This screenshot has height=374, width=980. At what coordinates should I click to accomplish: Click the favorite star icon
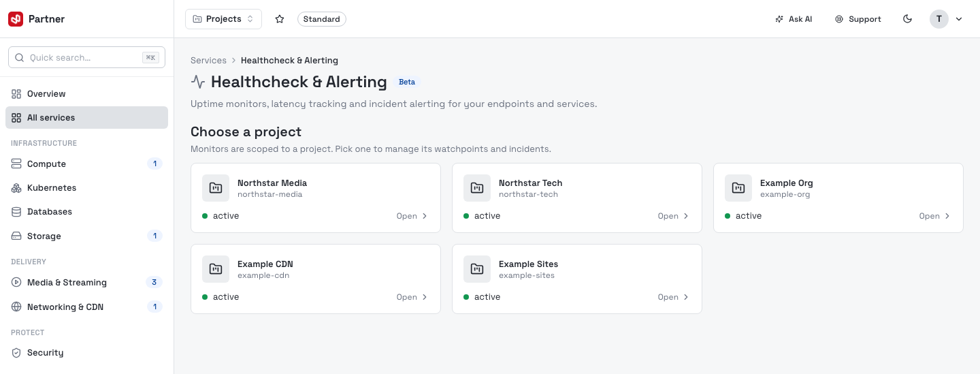point(280,19)
